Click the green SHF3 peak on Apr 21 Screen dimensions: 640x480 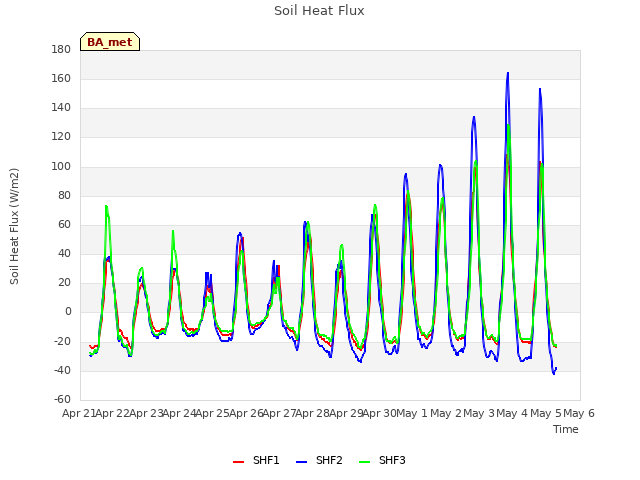(106, 207)
